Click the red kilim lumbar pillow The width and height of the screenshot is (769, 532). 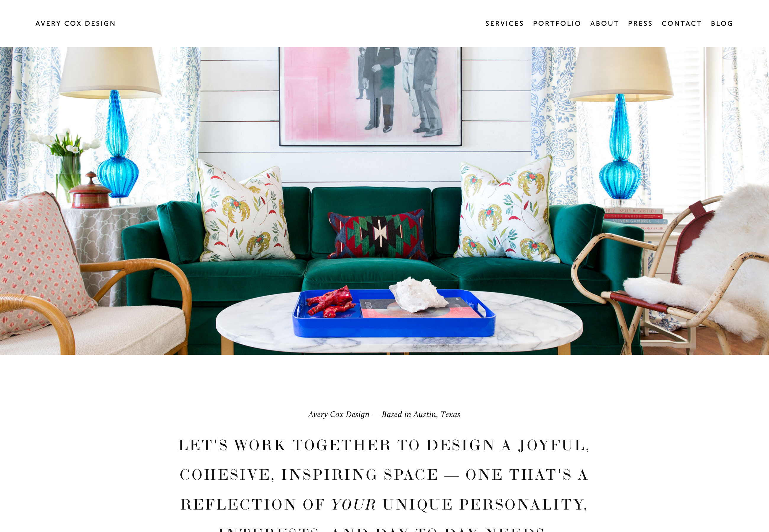pyautogui.click(x=377, y=234)
